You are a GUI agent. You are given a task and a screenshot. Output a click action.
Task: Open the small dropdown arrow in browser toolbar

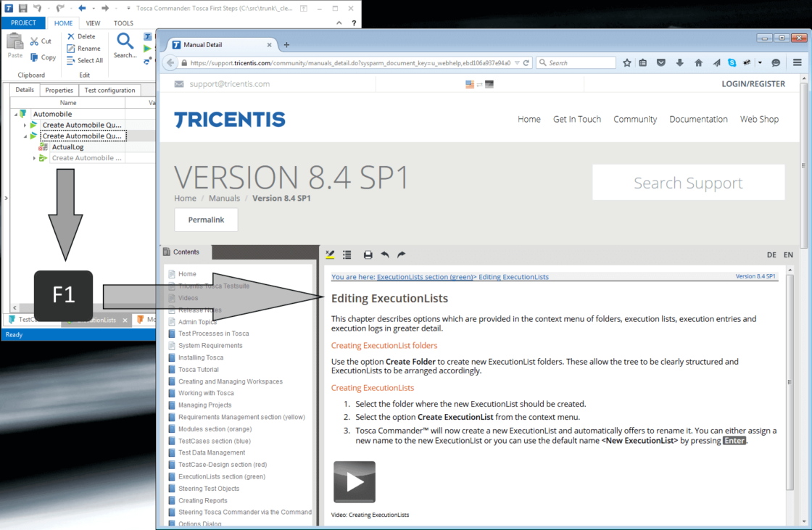(x=760, y=63)
